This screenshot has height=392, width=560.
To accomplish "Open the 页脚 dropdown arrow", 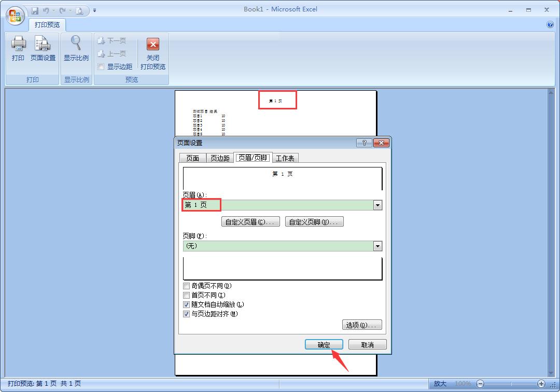I will click(x=377, y=246).
